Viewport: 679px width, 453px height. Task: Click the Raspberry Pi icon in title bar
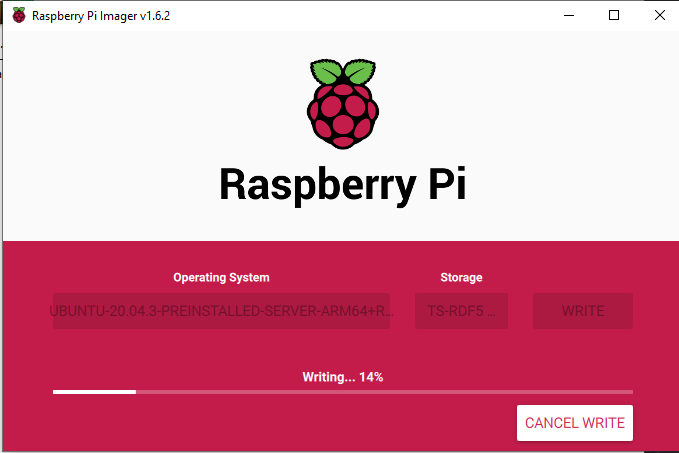point(19,16)
